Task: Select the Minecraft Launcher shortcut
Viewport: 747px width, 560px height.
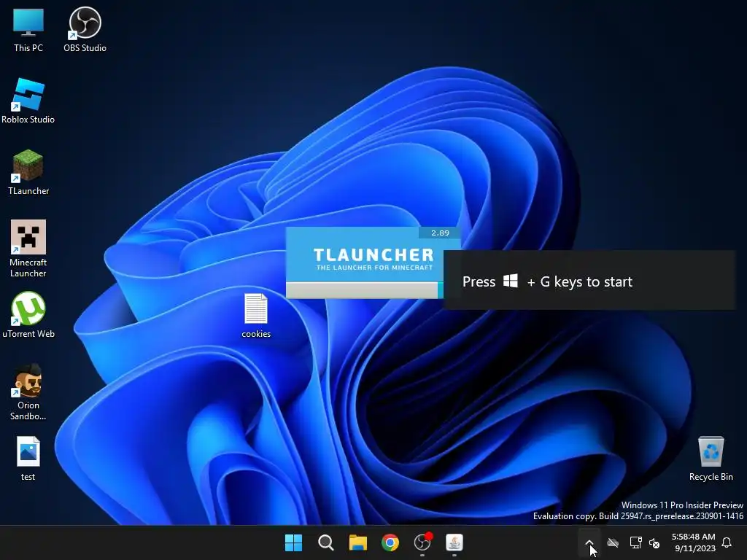Action: (x=28, y=249)
